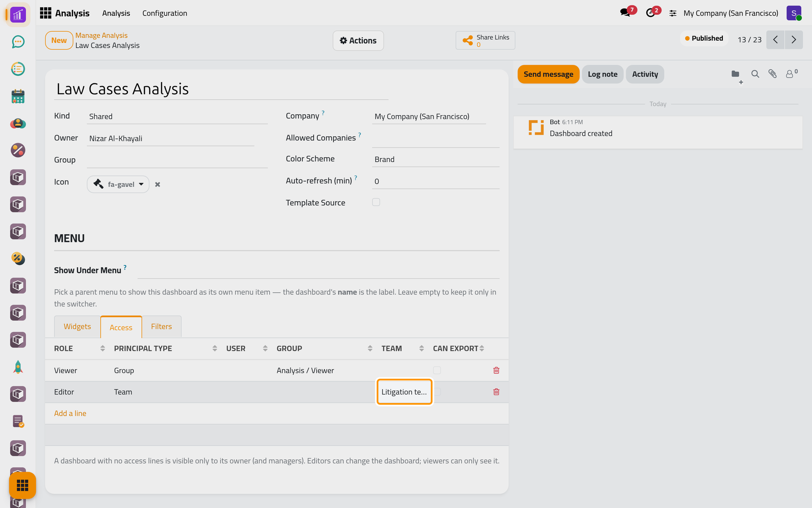The height and width of the screenshot is (508, 812).
Task: Toggle the Template Source checkbox
Action: (376, 202)
